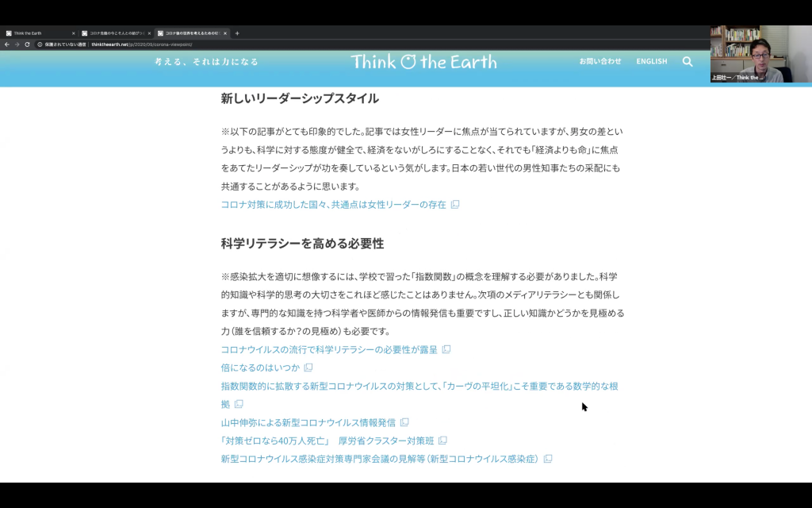Image resolution: width=812 pixels, height=508 pixels.
Task: Switch to the 'Think the Earth' tab
Action: [39, 33]
